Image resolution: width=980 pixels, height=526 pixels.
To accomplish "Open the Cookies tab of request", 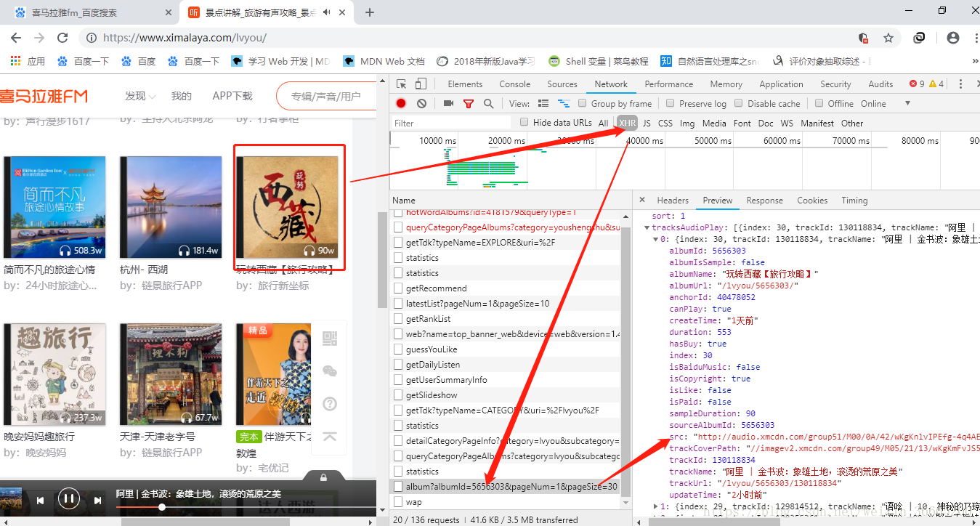I will 812,201.
